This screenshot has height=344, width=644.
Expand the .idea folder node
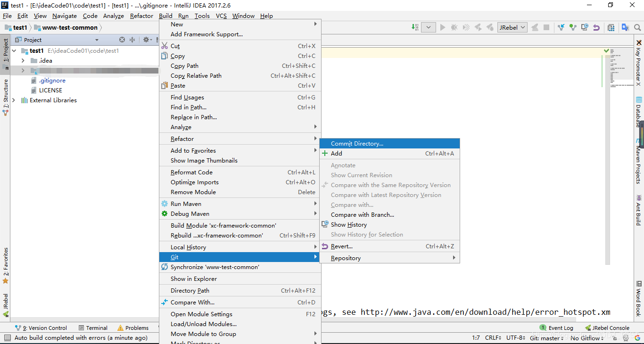pyautogui.click(x=23, y=60)
